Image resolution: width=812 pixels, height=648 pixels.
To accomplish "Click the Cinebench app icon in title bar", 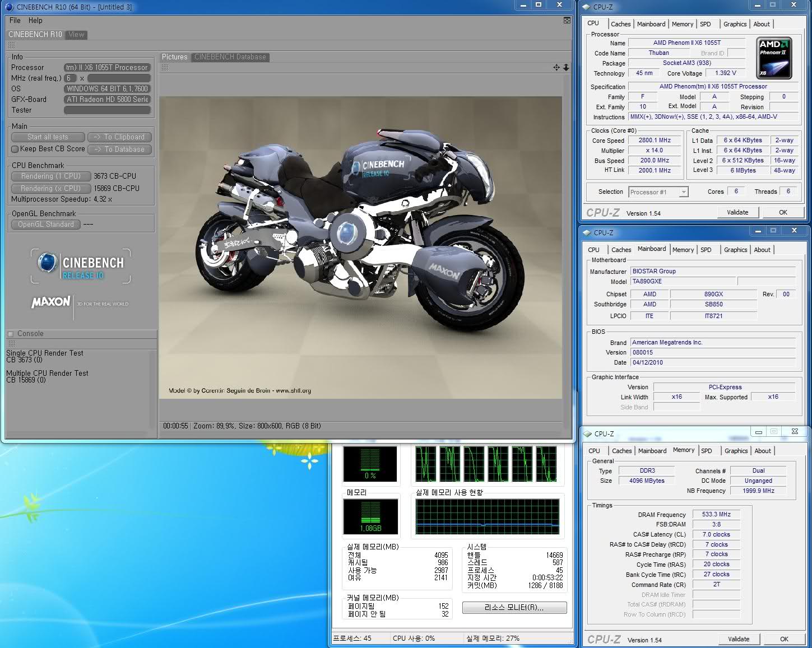I will tap(8, 7).
